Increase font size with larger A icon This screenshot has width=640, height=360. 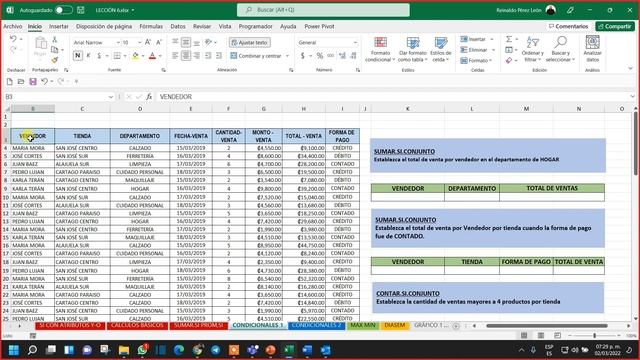click(x=148, y=42)
